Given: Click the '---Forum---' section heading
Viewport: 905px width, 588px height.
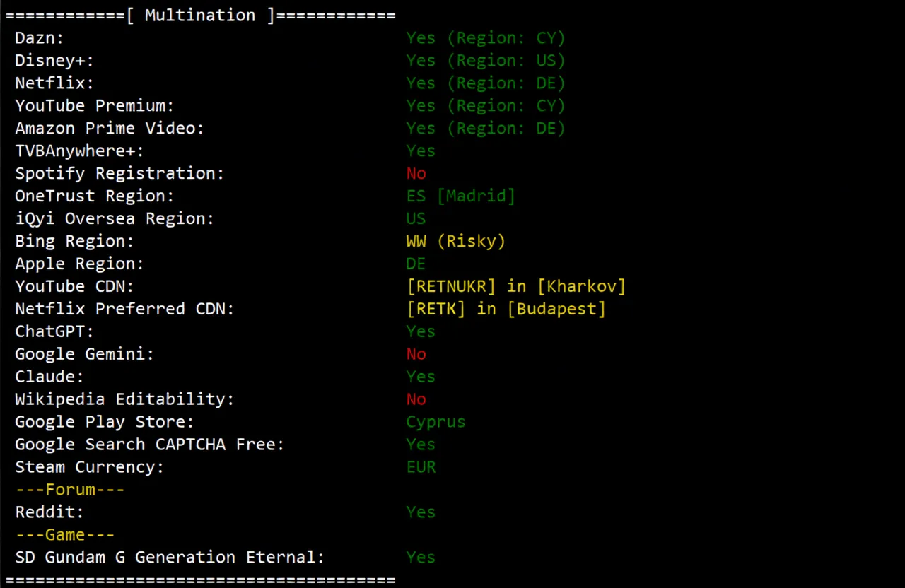Looking at the screenshot, I should coord(70,490).
